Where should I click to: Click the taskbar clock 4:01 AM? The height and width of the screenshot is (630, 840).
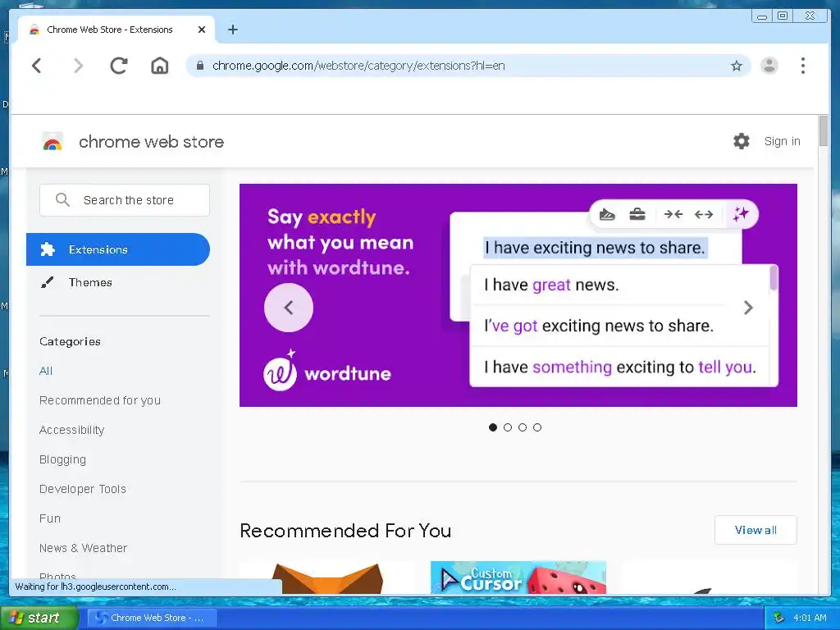[x=810, y=618]
